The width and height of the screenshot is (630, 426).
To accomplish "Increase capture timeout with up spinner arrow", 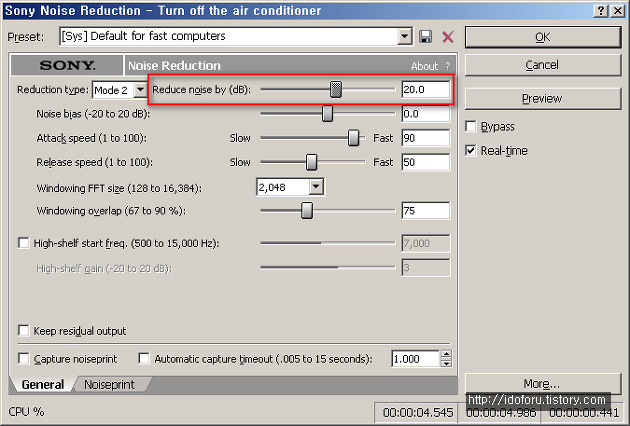I will coord(446,354).
